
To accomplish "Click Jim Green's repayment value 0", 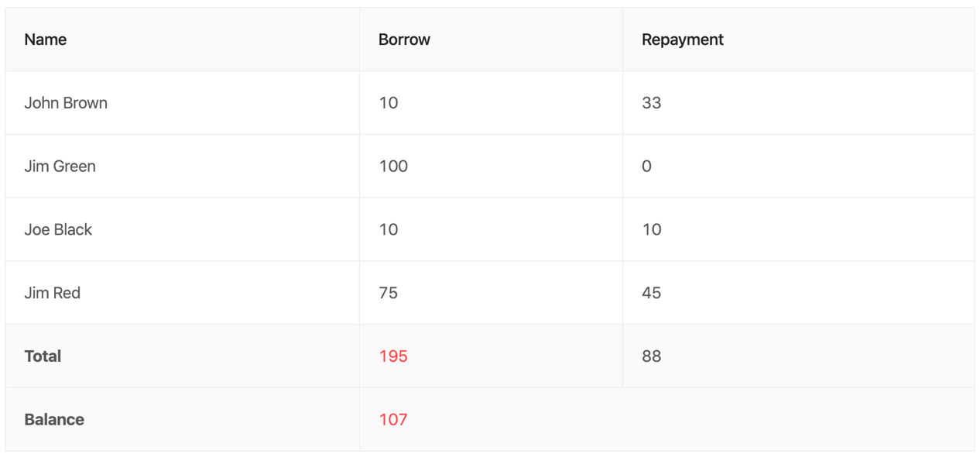I will pyautogui.click(x=647, y=167).
